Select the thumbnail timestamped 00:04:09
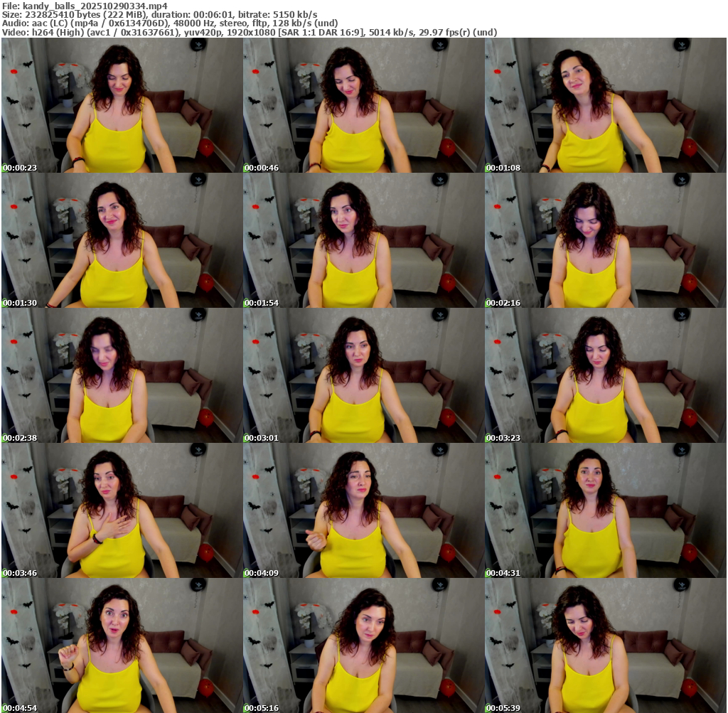728x713 pixels. tap(363, 510)
